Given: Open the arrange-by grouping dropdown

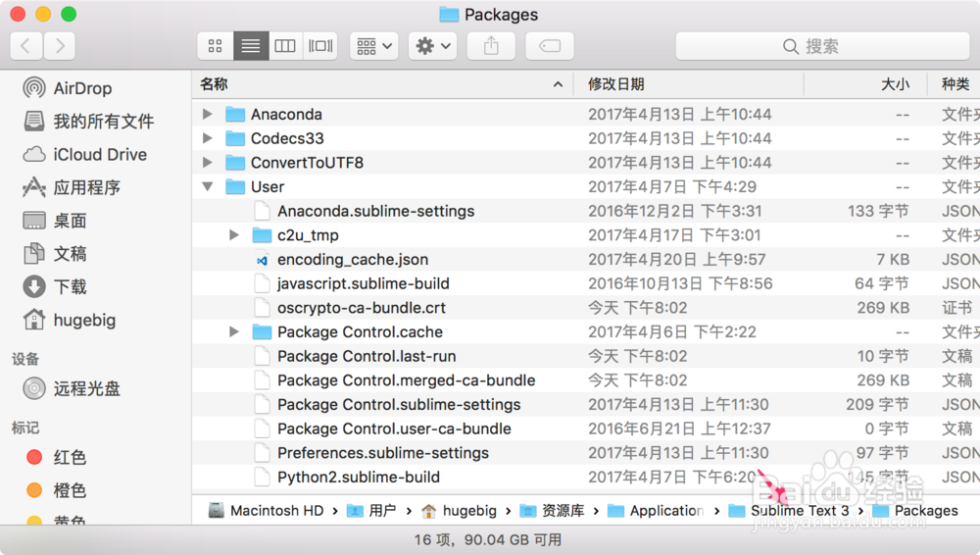Looking at the screenshot, I should [373, 46].
